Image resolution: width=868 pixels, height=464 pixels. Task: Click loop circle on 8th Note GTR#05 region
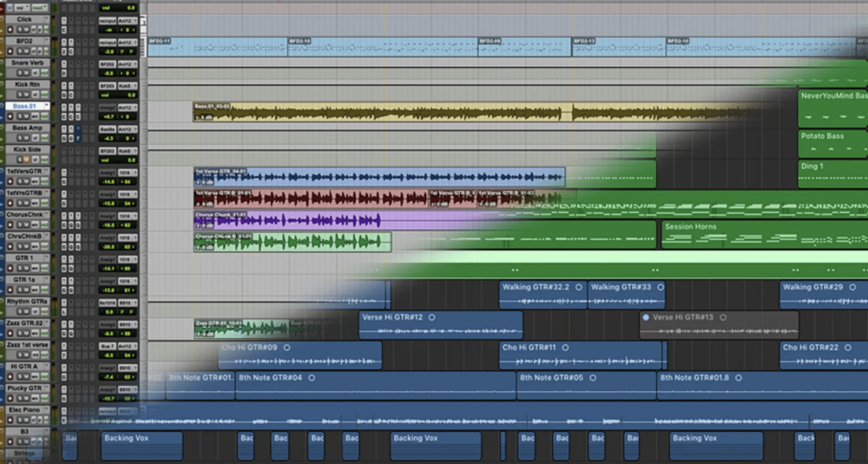click(x=593, y=378)
